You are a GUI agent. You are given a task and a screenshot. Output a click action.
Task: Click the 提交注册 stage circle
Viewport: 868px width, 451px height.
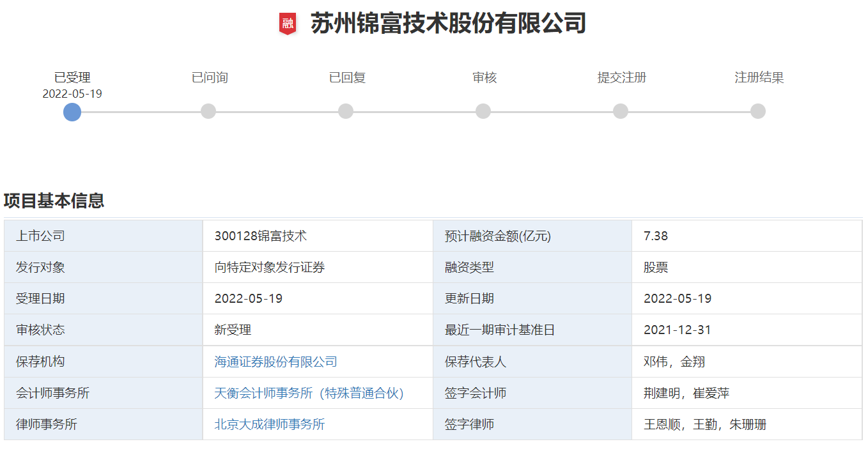[619, 111]
